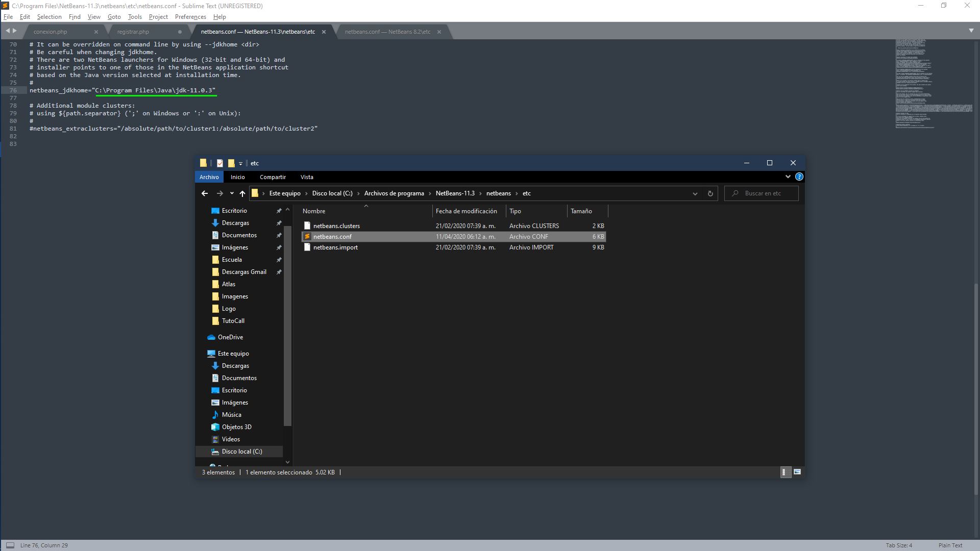Open the File menu in Sublime Text
This screenshot has height=551, width=980.
pos(8,17)
